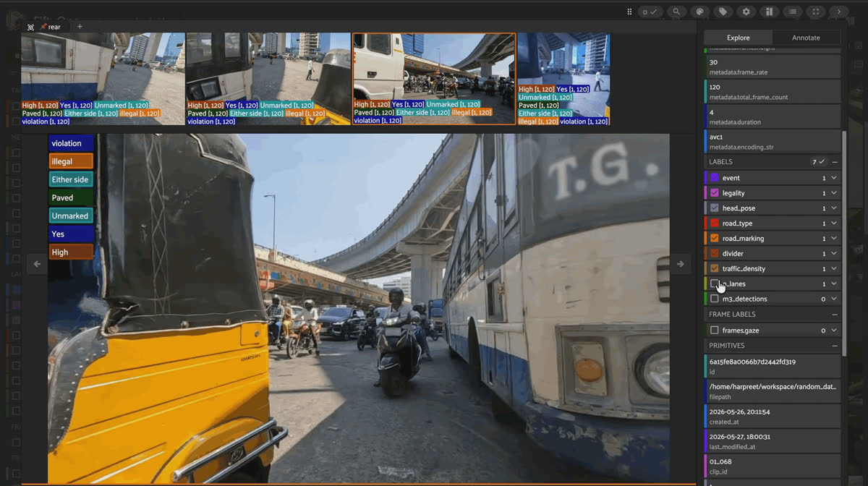Screen dimensions: 868x486
Task: Collapse the LABELS section
Action: pos(835,162)
